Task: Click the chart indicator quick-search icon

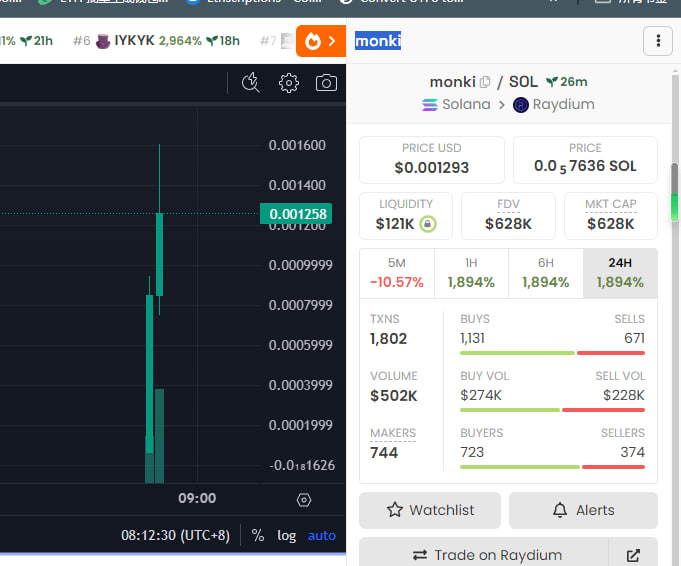Action: (x=251, y=83)
